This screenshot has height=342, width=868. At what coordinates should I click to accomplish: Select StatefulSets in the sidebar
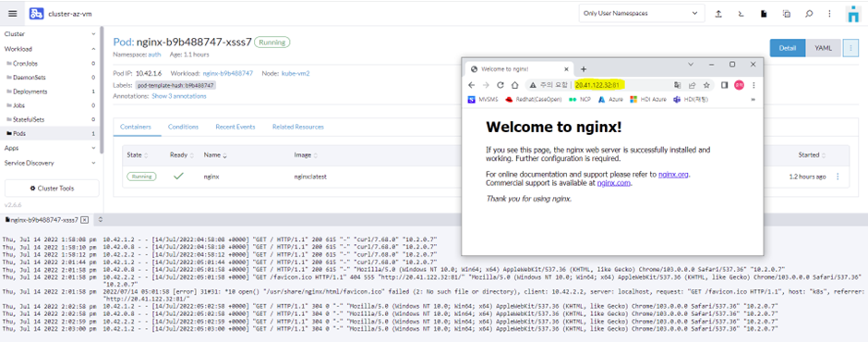[50, 119]
